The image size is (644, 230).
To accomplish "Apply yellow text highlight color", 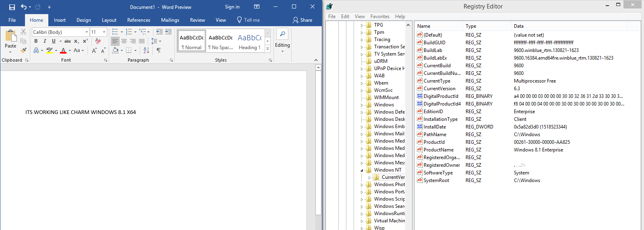I will click(50, 50).
